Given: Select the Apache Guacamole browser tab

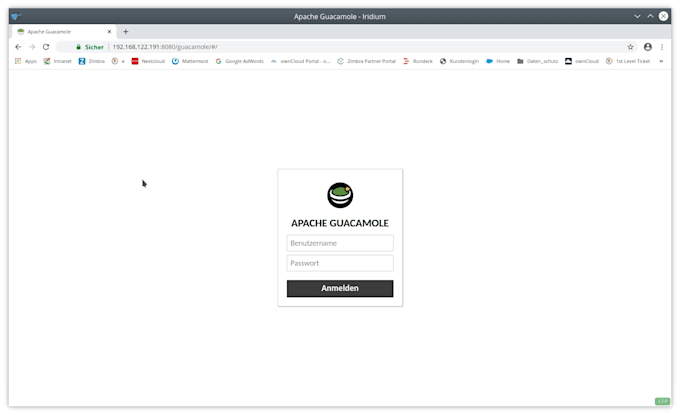Looking at the screenshot, I should coord(63,32).
